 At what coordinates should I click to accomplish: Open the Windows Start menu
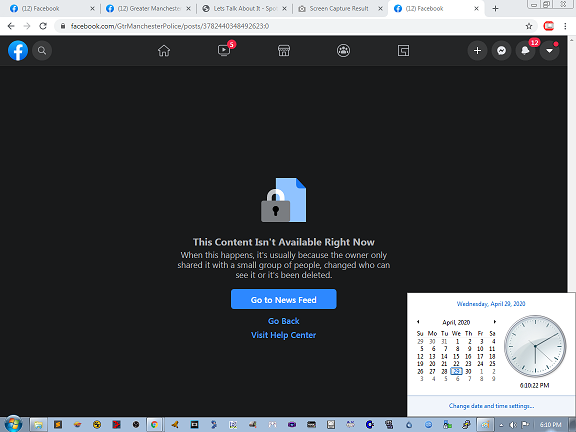[x=14, y=425]
